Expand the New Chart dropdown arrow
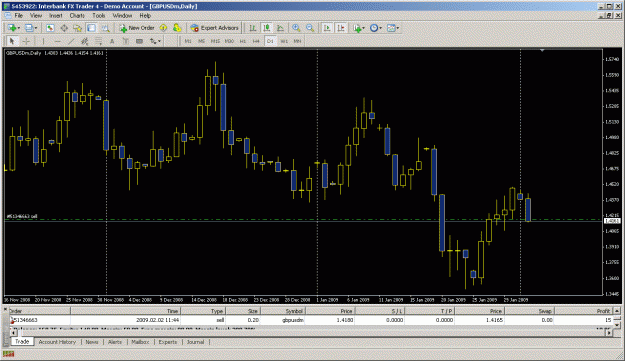Screen dimensions: 625x361 [x=18, y=28]
